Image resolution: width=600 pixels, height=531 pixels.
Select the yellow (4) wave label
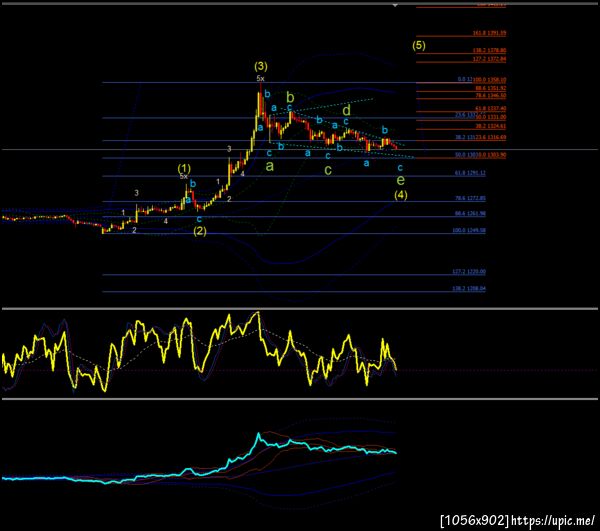pos(401,195)
